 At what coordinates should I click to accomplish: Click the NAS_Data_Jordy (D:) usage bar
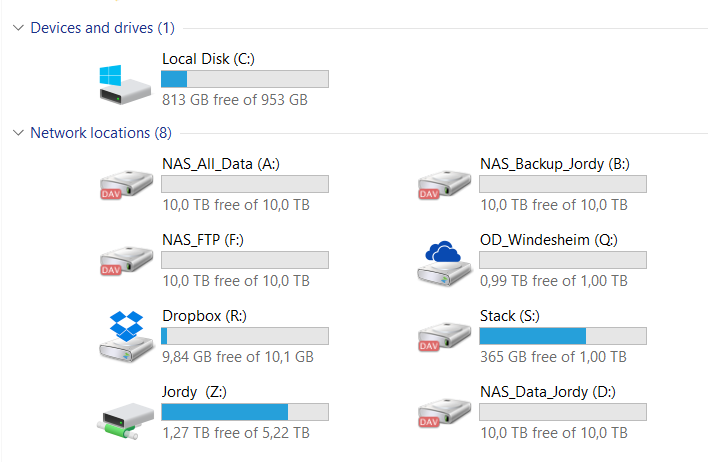click(x=563, y=412)
